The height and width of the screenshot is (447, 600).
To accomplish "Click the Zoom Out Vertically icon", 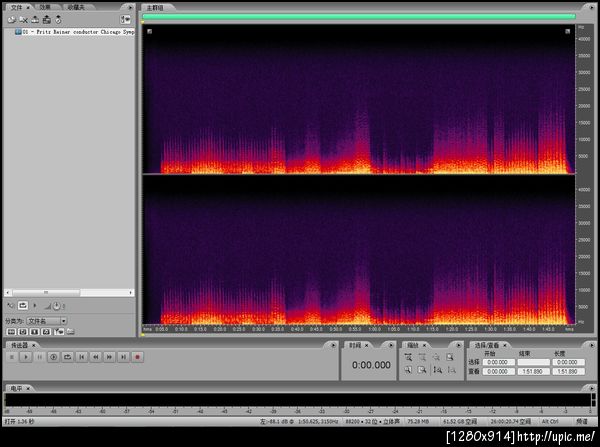I will point(452,370).
